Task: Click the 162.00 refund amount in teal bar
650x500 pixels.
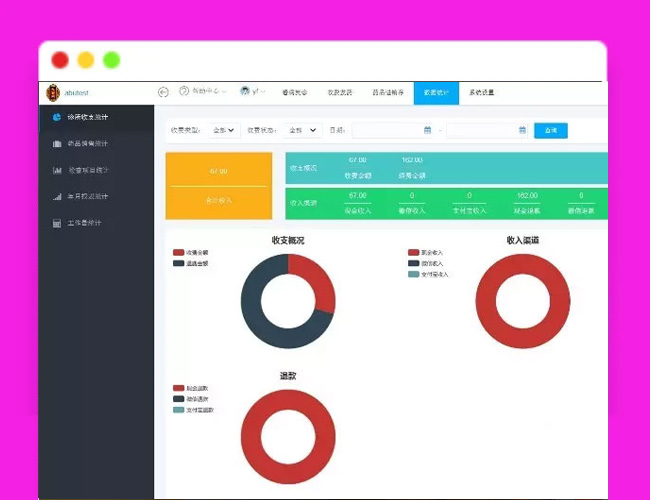Action: [x=412, y=160]
